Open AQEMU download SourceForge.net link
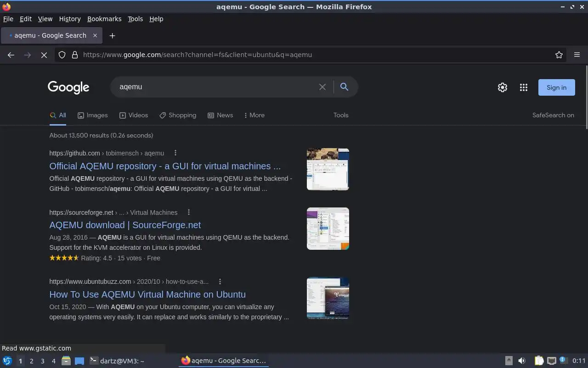The width and height of the screenshot is (588, 368). [125, 225]
